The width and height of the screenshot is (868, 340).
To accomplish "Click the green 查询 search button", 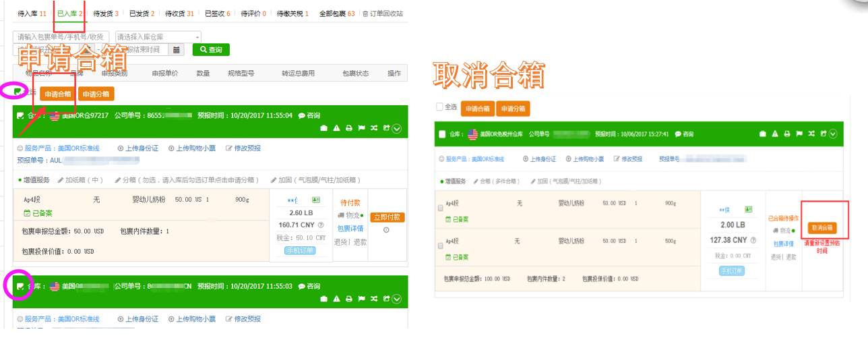I will (211, 50).
